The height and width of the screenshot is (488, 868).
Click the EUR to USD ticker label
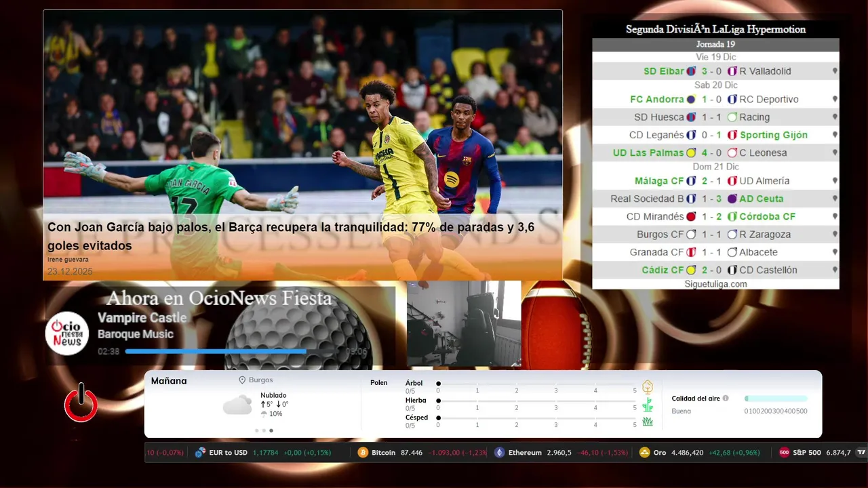229,453
